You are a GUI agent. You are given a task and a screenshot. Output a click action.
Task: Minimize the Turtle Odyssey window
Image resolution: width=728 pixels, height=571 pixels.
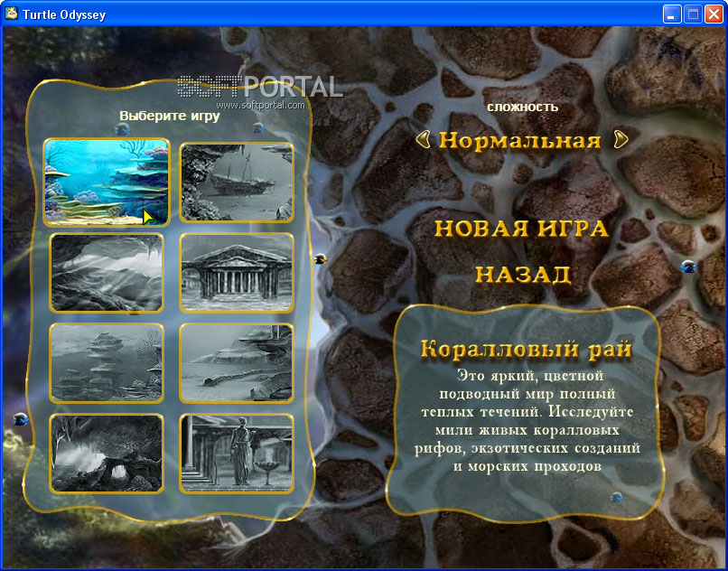(670, 14)
